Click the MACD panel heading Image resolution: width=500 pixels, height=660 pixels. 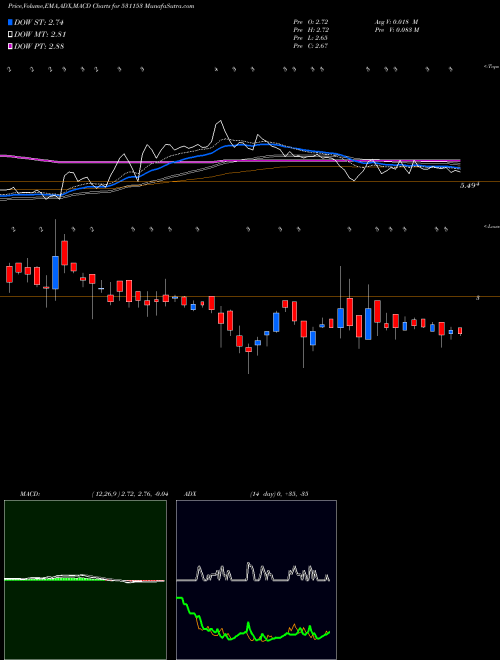point(29,493)
